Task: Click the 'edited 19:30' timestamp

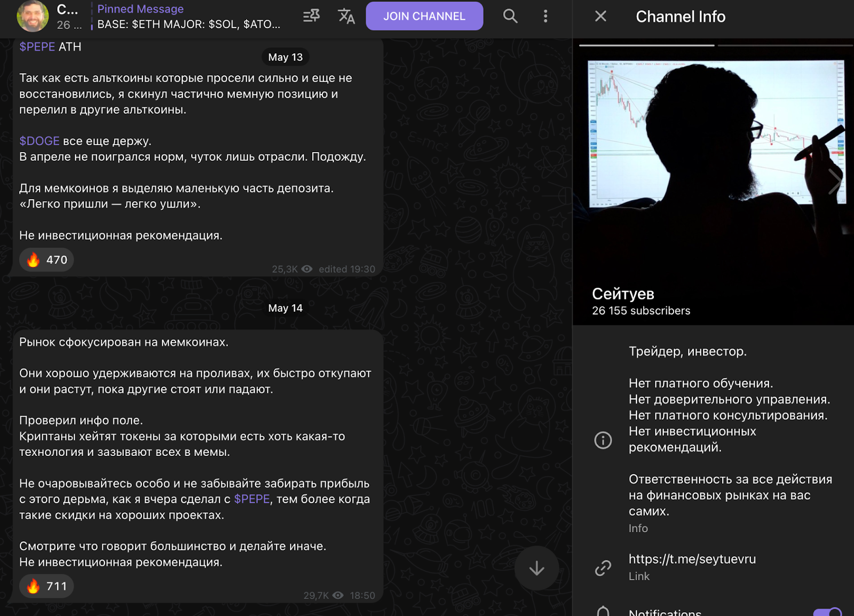Action: point(347,269)
